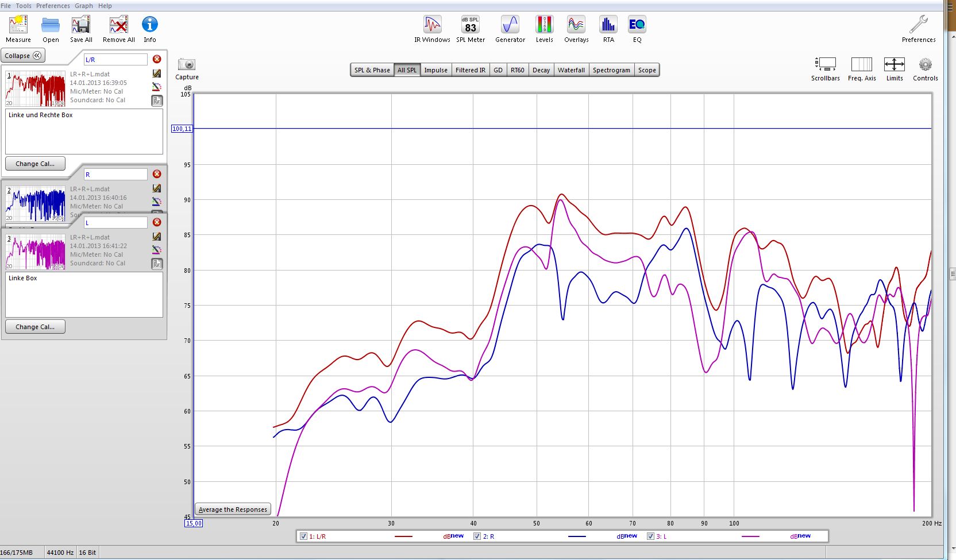Open the Info window icon
Screen dimensions: 956x560
click(150, 25)
